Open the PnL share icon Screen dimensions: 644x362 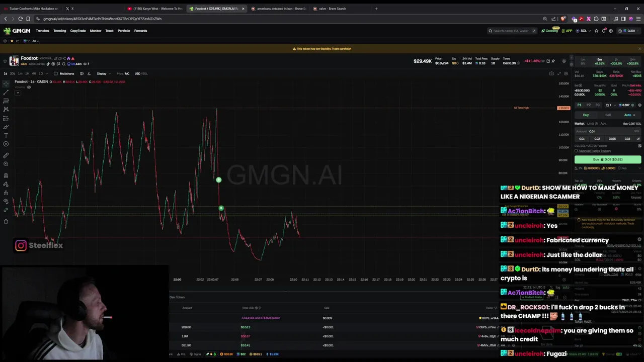tap(548, 61)
